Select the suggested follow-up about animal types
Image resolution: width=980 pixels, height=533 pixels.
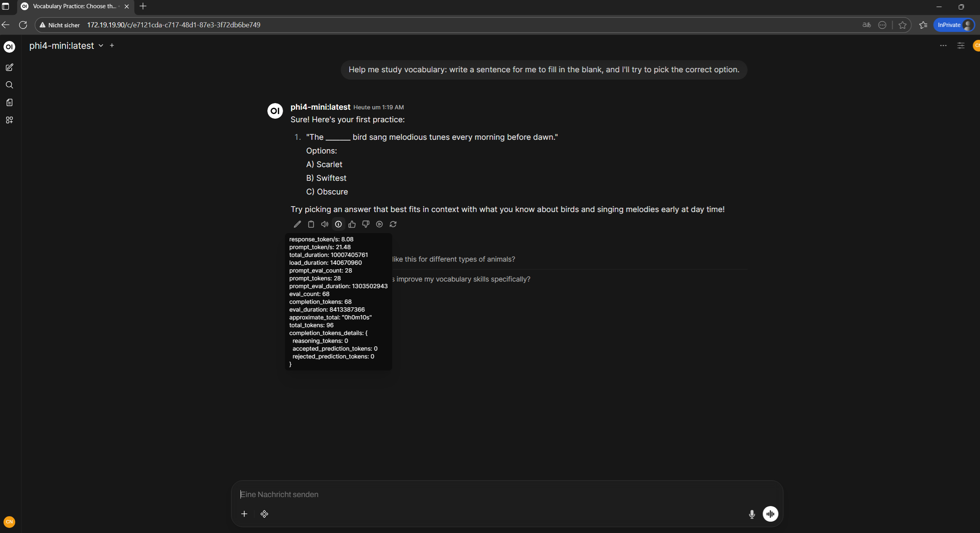(x=453, y=259)
